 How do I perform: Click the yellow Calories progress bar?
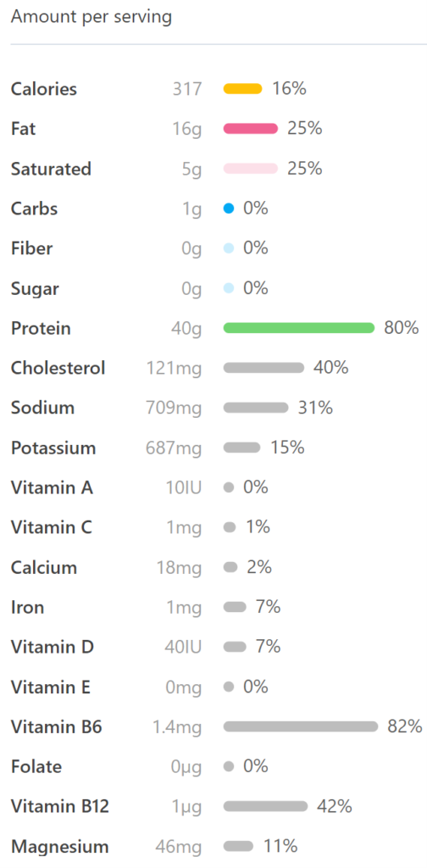click(x=242, y=88)
